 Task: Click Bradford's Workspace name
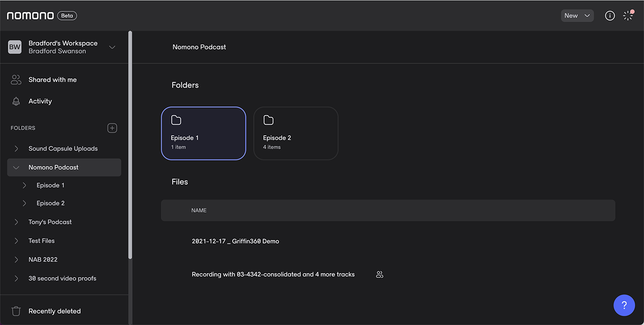click(63, 43)
